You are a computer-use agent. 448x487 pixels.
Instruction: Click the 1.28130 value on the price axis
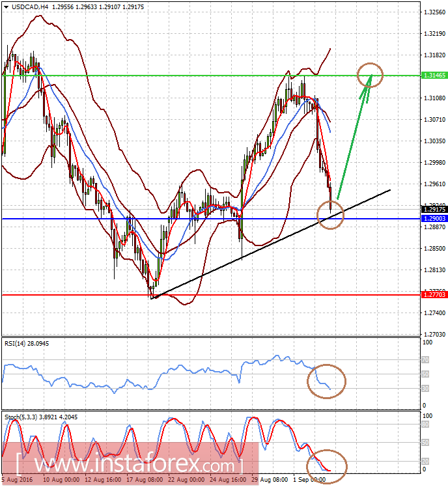pyautogui.click(x=434, y=270)
